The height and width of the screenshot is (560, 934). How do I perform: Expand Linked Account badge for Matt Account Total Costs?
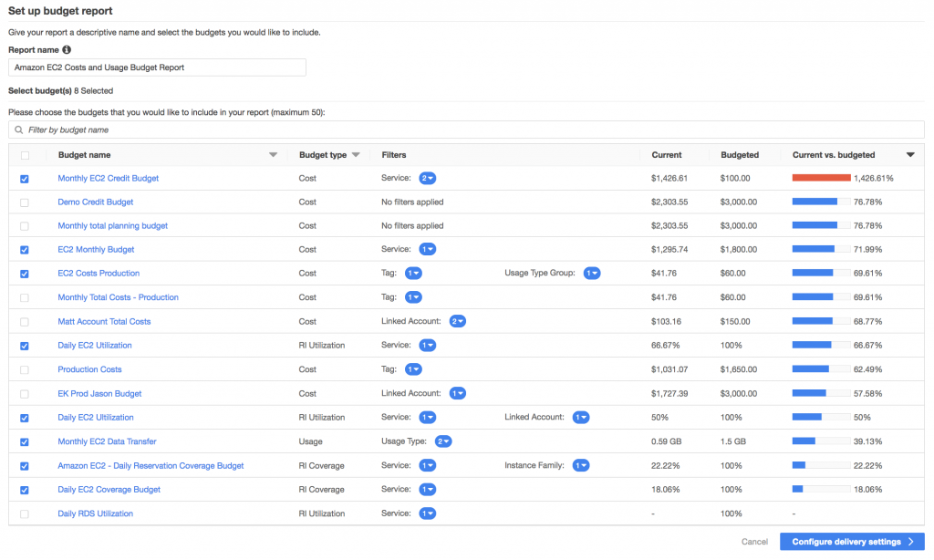(458, 322)
